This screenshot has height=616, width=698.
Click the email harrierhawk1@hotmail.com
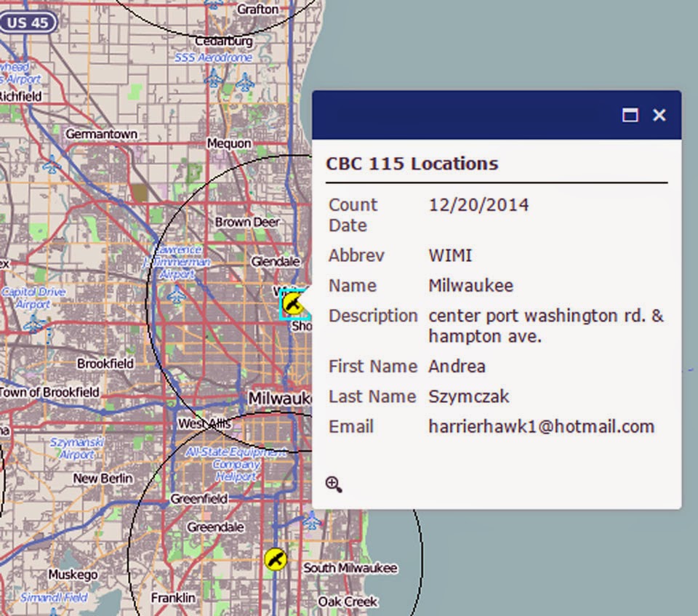coord(541,427)
